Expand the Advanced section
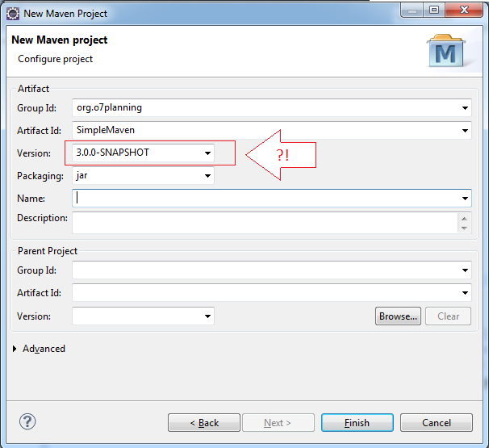The width and height of the screenshot is (489, 448). coord(15,349)
